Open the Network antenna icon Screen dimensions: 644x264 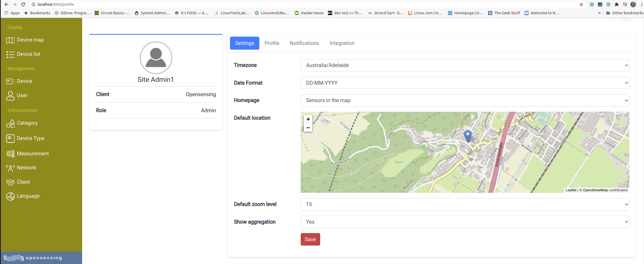coord(10,168)
